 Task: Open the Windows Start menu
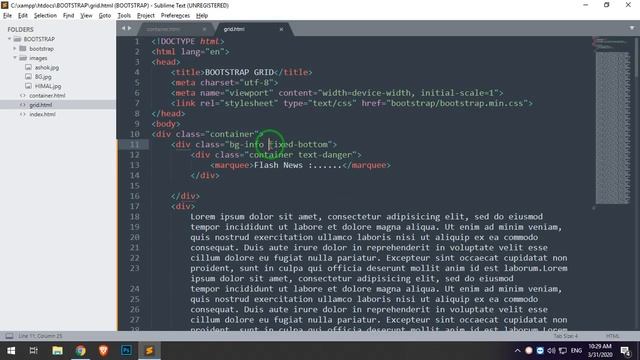[x=11, y=351]
